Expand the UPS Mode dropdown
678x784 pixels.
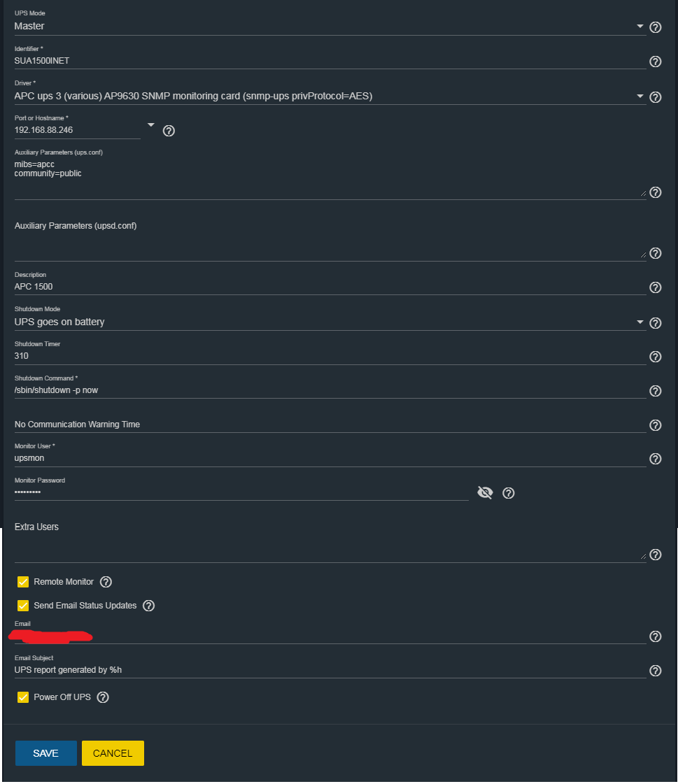[x=640, y=26]
